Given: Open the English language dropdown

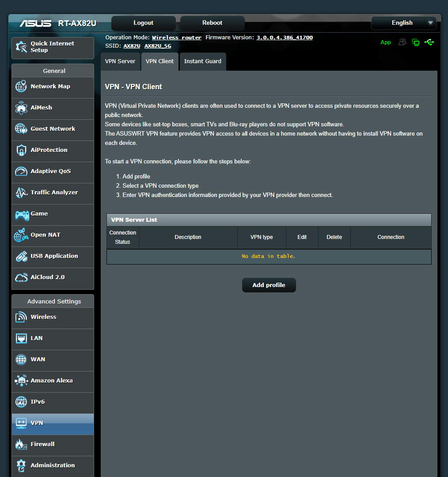Looking at the screenshot, I should (403, 23).
